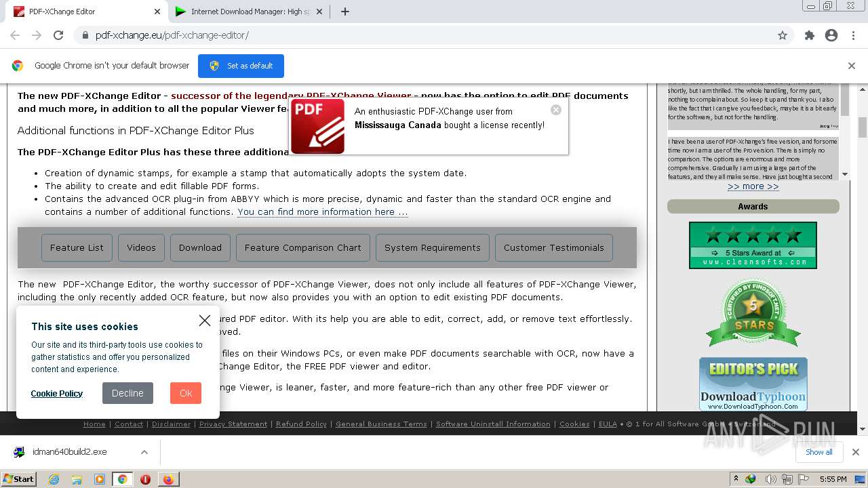Screen dimensions: 868x488
Task: Click the FindMySoft 5 Stars badge
Action: pos(753,312)
